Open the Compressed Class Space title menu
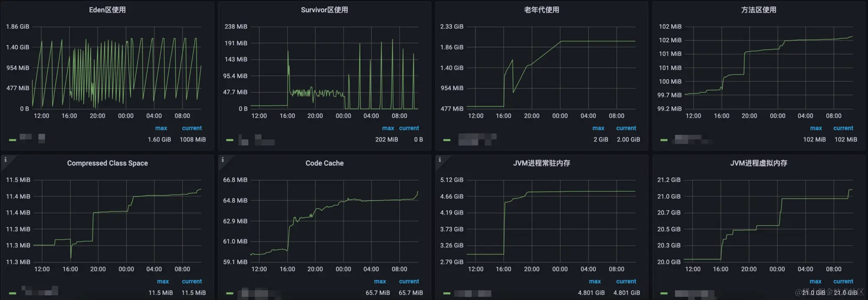 click(107, 163)
